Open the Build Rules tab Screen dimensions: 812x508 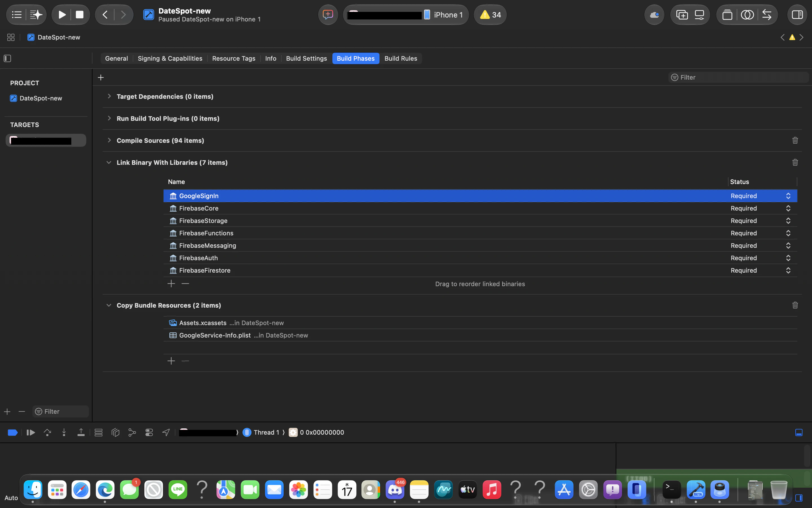(401, 58)
